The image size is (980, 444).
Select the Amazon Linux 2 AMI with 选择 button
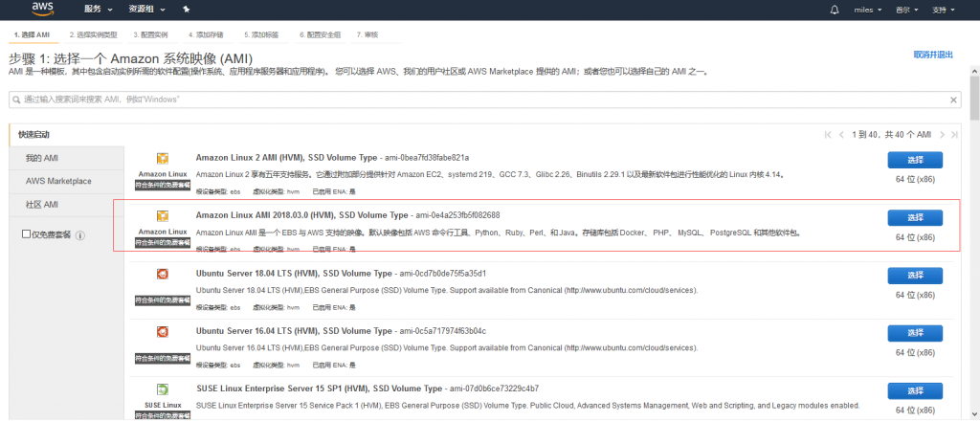pyautogui.click(x=915, y=160)
